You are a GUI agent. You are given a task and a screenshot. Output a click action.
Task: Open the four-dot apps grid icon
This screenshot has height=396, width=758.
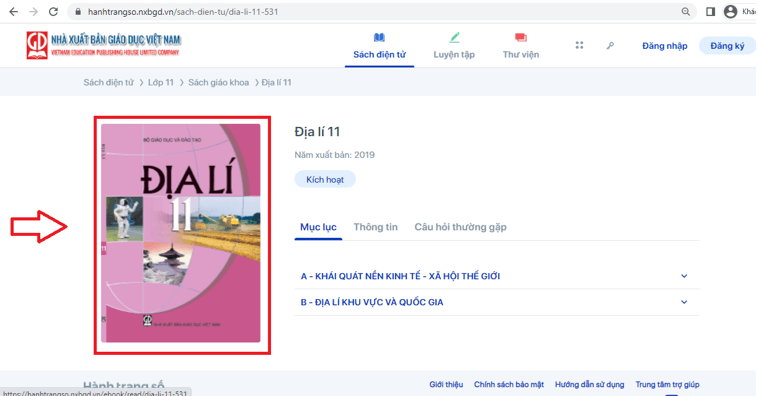click(579, 45)
